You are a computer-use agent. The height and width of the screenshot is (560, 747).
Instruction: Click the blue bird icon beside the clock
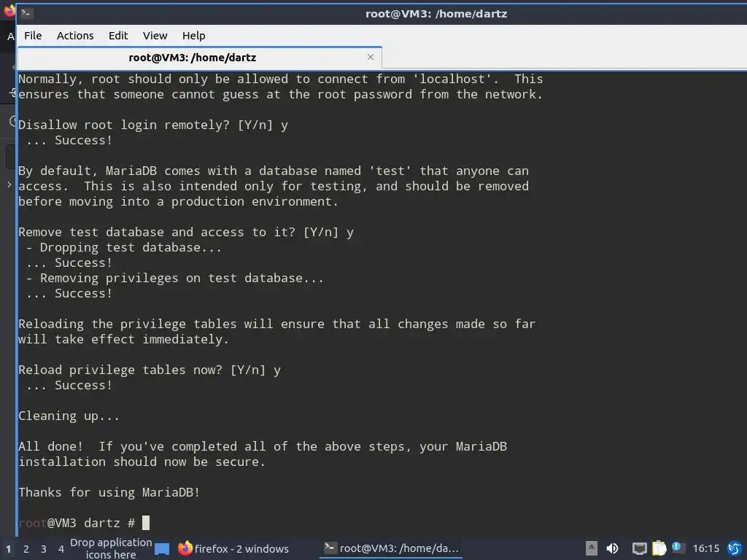click(x=735, y=548)
